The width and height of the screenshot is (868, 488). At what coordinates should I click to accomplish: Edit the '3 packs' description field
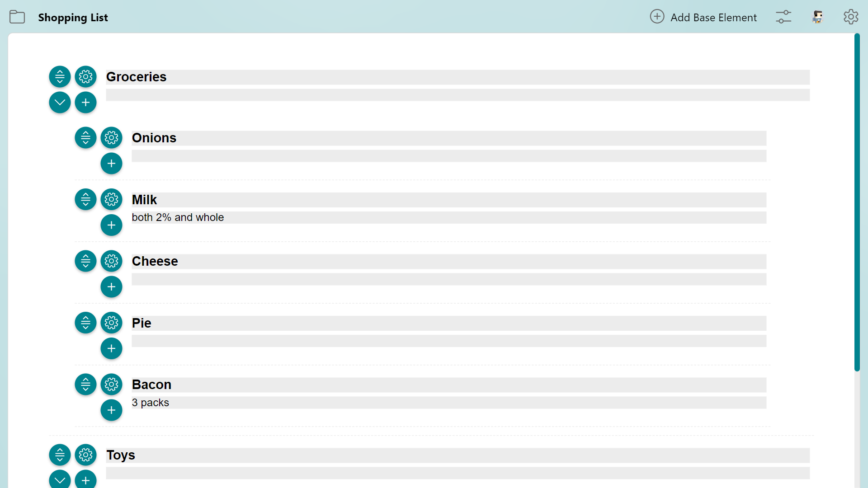[449, 403]
